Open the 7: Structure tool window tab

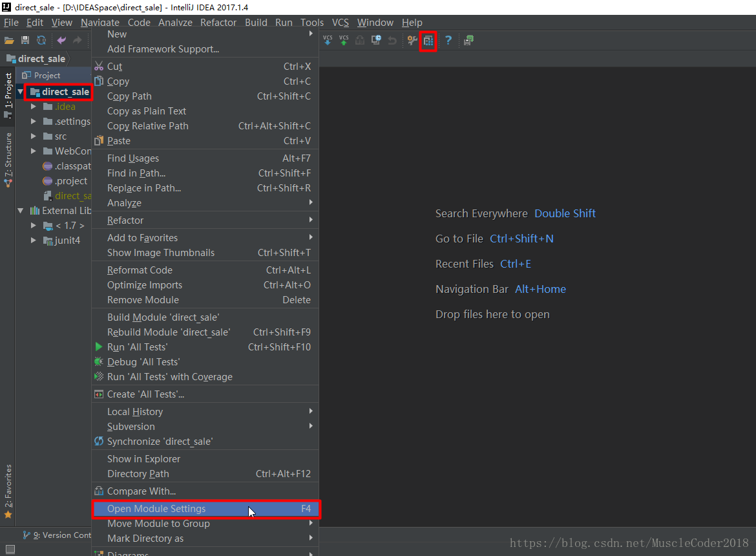8,160
